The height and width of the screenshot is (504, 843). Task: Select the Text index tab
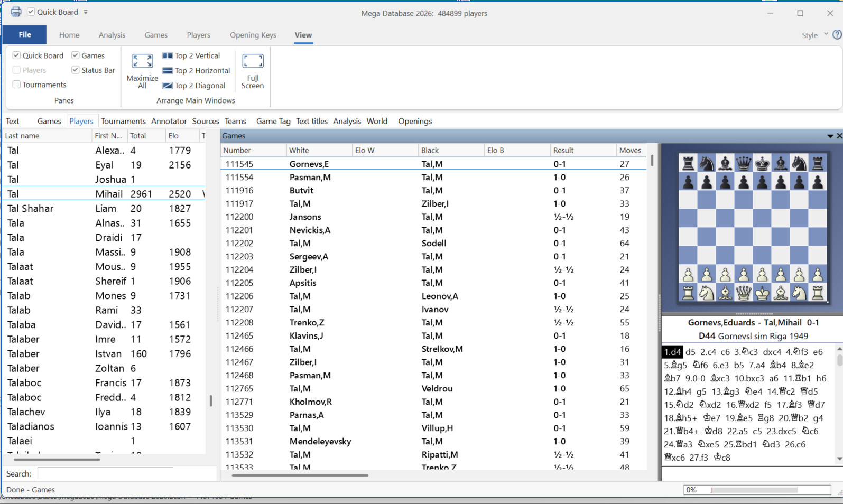tap(13, 121)
